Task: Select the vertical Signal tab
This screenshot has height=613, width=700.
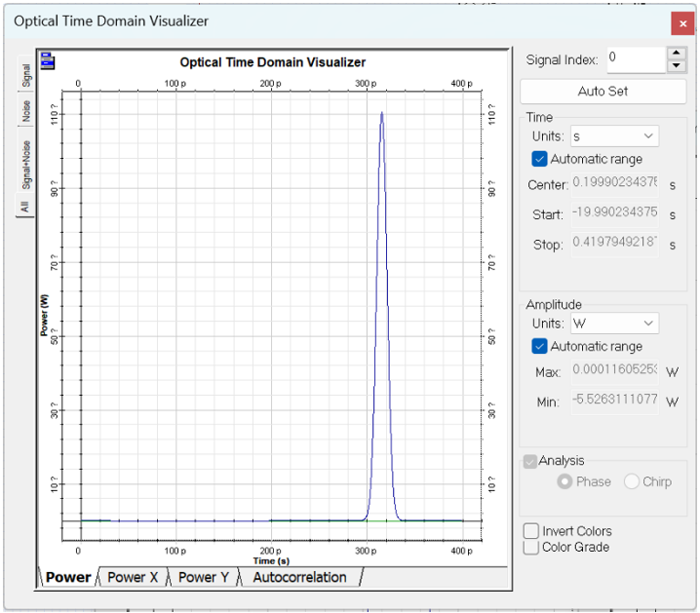Action: [x=26, y=75]
